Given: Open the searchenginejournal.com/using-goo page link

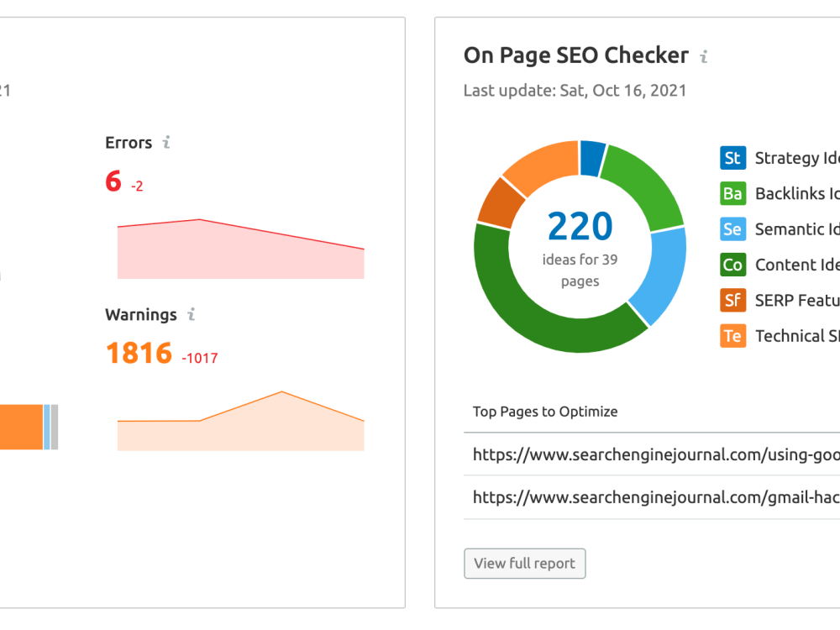Looking at the screenshot, I should (656, 454).
